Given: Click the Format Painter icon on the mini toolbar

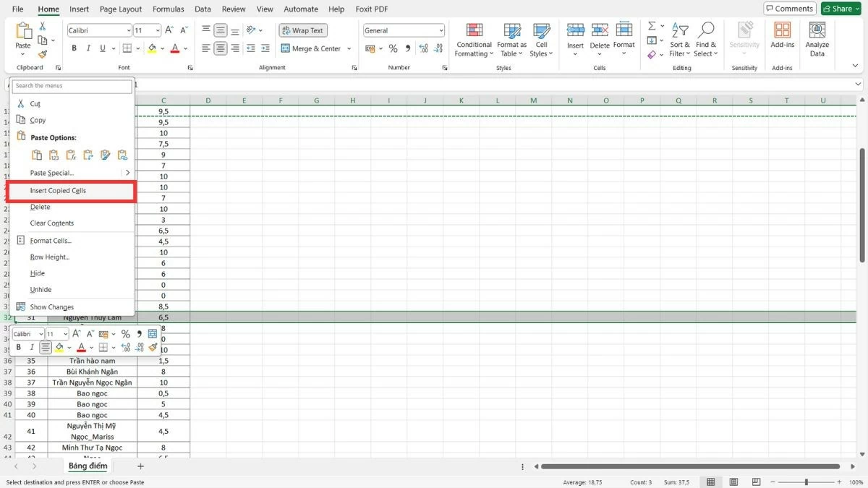Looking at the screenshot, I should point(151,347).
